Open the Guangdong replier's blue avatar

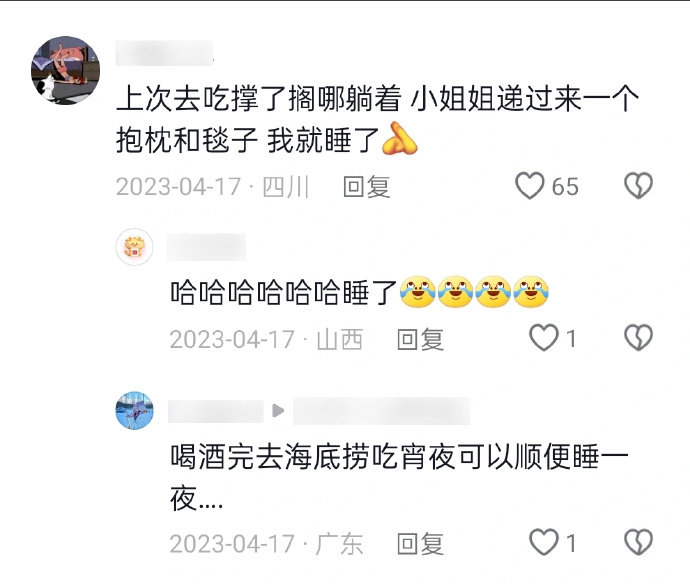pyautogui.click(x=134, y=410)
